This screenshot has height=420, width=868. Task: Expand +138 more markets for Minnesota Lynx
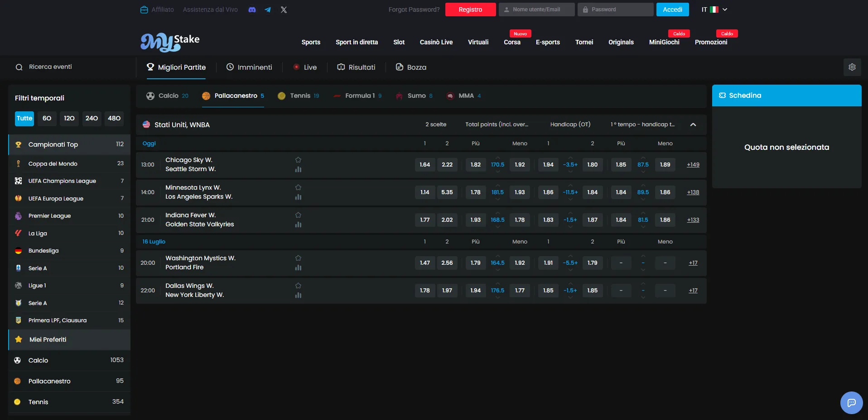click(693, 192)
